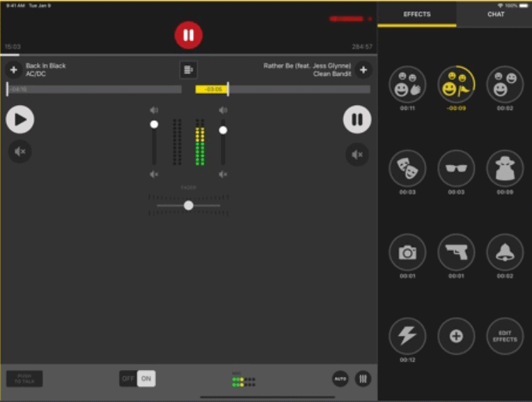The image size is (532, 402).
Task: Trigger the applause crowd effect 00:11
Action: 407,84
